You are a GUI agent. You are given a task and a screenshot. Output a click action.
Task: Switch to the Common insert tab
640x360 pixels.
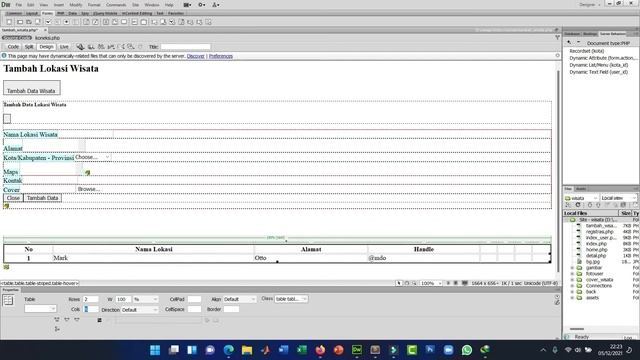(14, 13)
